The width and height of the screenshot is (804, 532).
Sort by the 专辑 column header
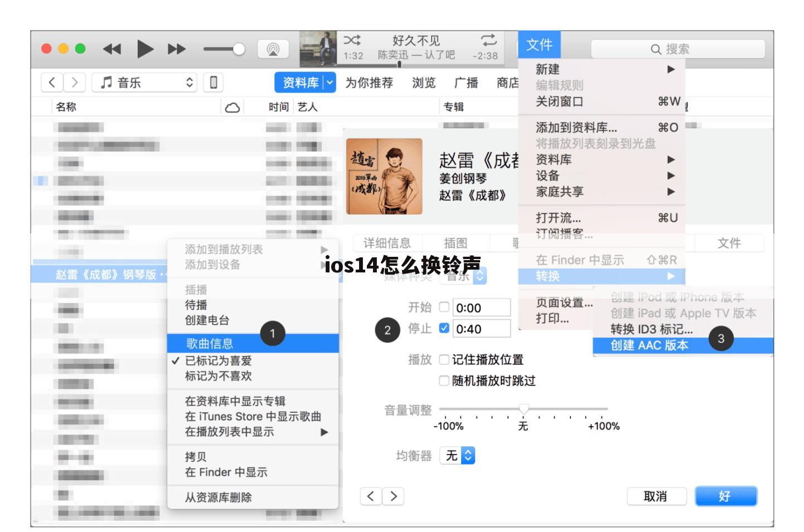click(x=453, y=107)
